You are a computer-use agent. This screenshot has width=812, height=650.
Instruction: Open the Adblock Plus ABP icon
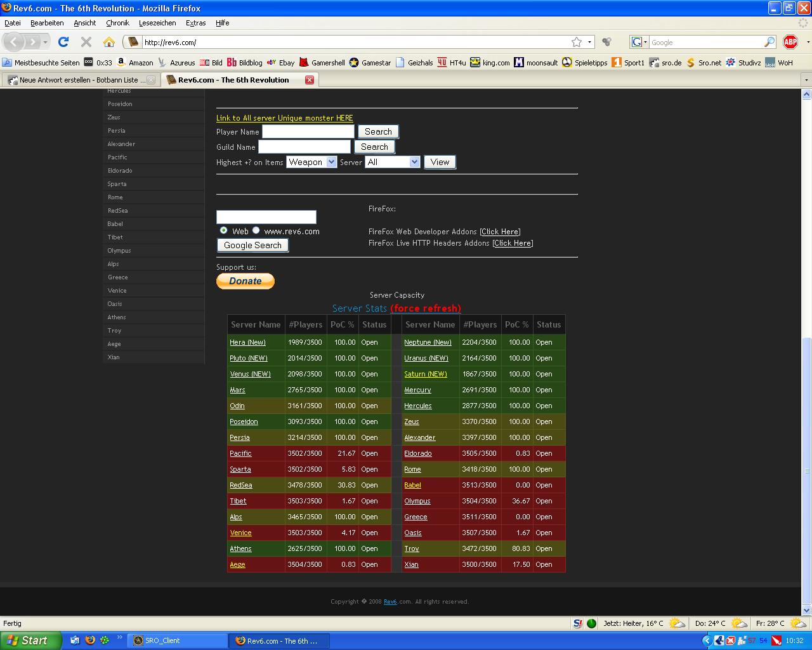tap(790, 42)
